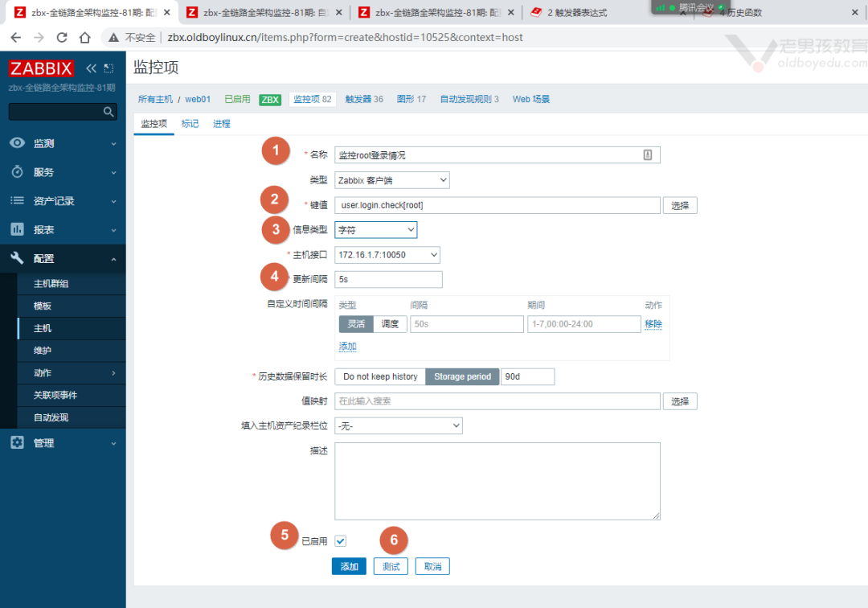The image size is (868, 608).
Task: Open the 填入主机资产纪录栏位 dropdown
Action: [399, 425]
